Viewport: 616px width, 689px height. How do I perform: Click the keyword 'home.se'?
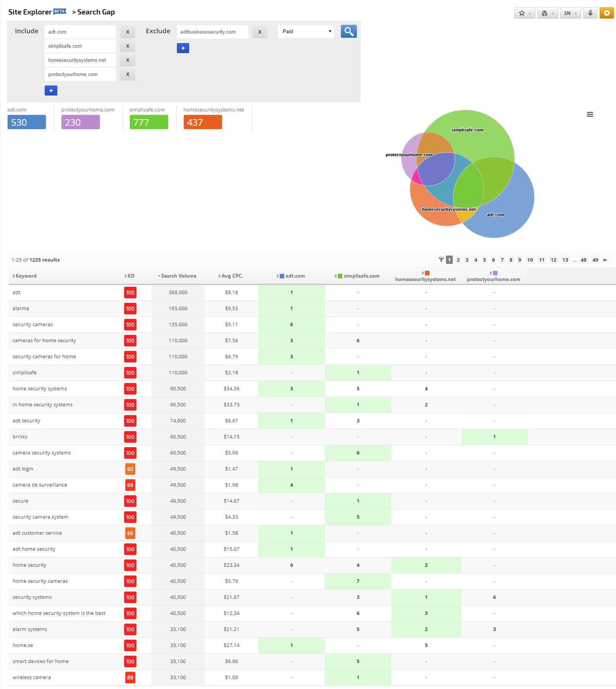[x=23, y=645]
